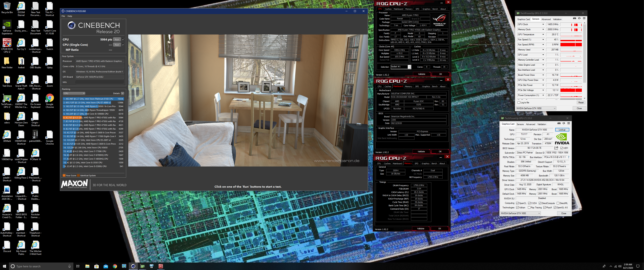Open the TechPowerUp GPU-Z desktop icon
The width and height of the screenshot is (644, 270).
click(x=7, y=101)
